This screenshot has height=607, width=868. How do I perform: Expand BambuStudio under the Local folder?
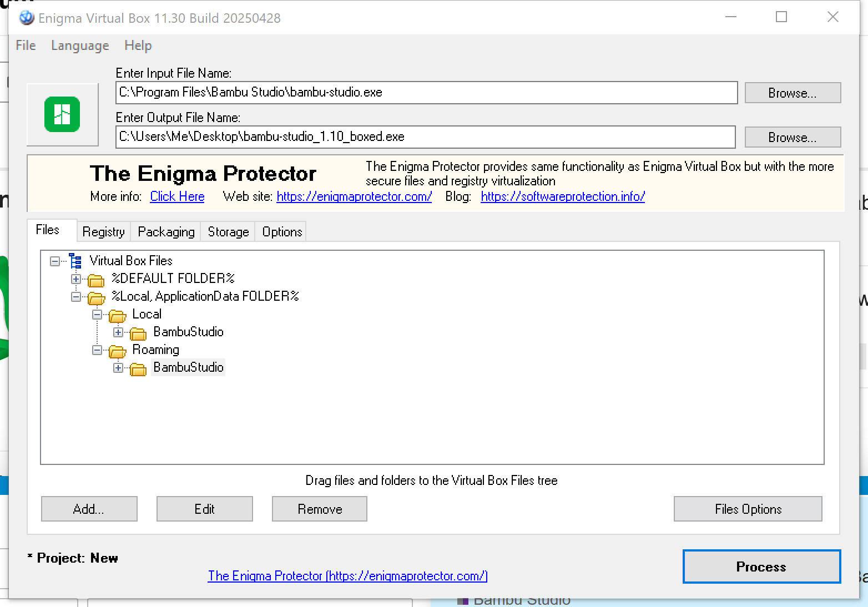click(x=118, y=332)
